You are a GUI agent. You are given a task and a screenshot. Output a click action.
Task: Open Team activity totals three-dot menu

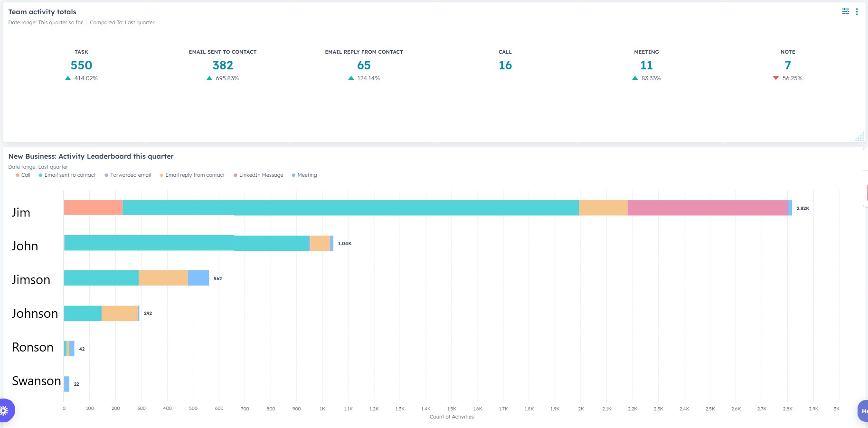[x=857, y=12]
